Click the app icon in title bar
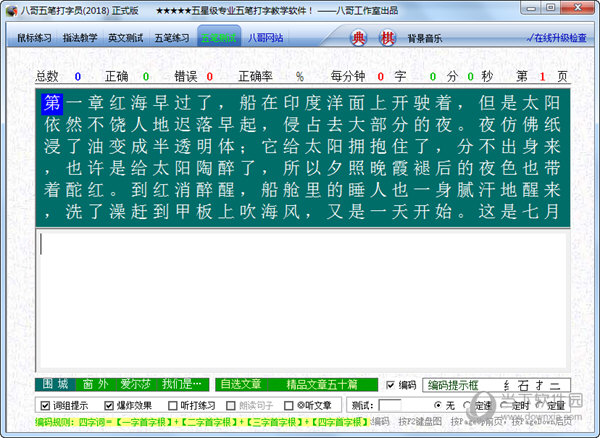This screenshot has width=600, height=438. pyautogui.click(x=11, y=11)
